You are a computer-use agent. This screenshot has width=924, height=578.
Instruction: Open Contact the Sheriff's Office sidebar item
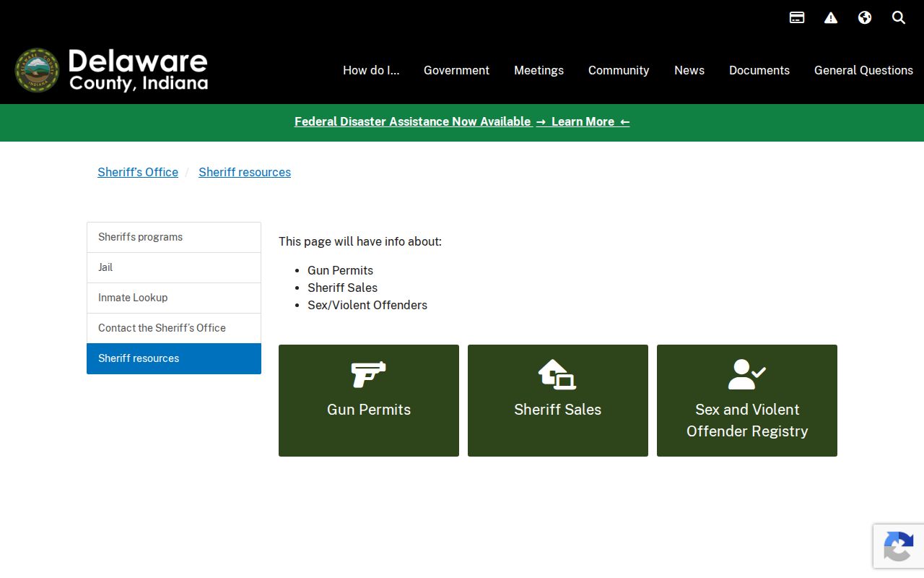[x=174, y=328]
